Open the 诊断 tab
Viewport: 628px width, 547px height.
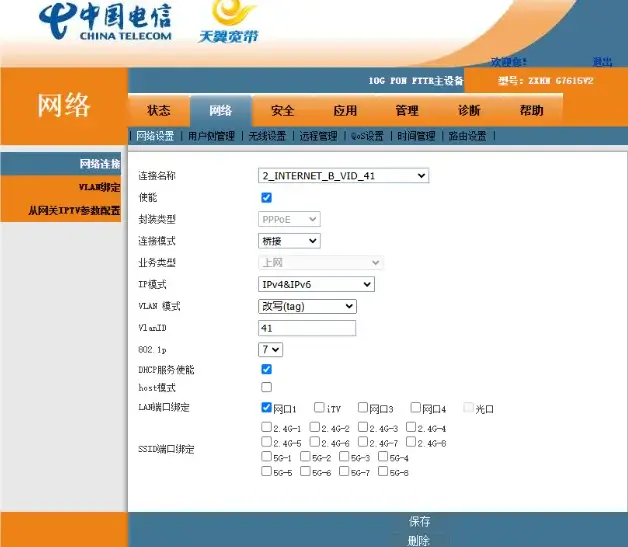click(469, 111)
